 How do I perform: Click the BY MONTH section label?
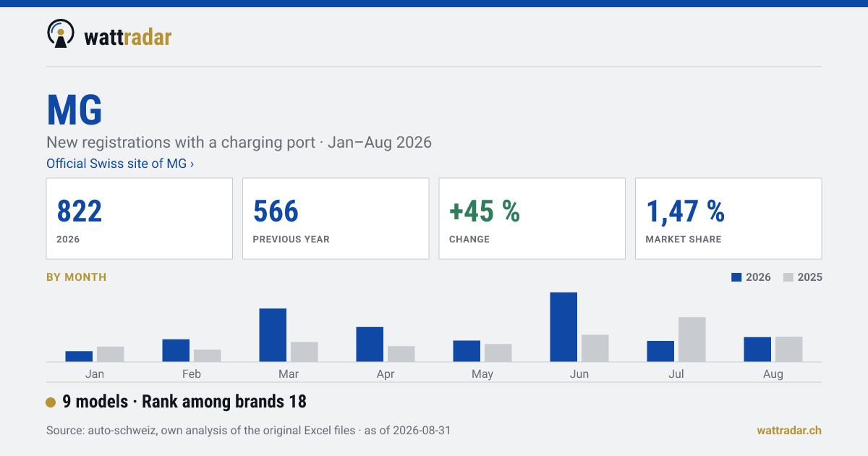coord(76,277)
